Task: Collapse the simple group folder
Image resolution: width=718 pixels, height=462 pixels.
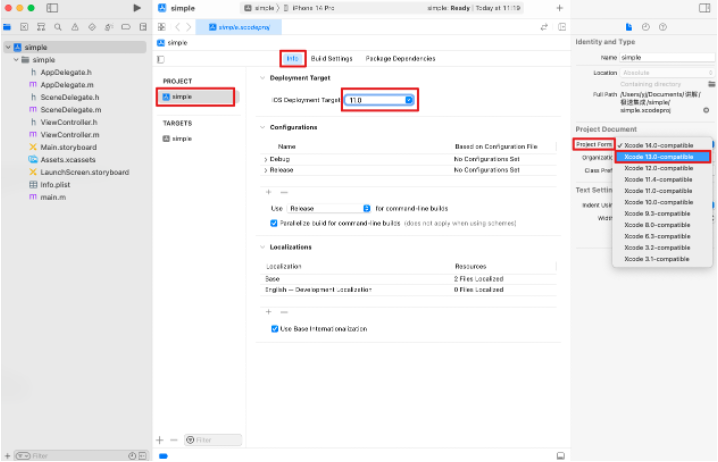Action: coord(16,60)
